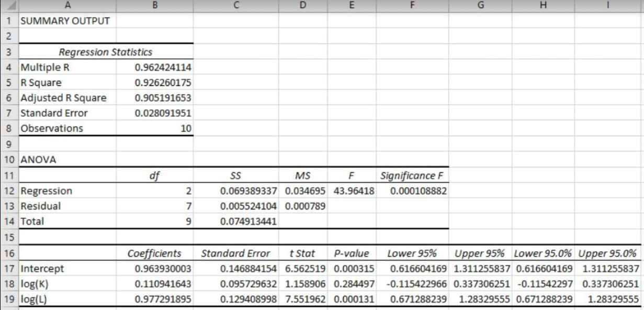Select the row 1 header
The image size is (644, 310).
pyautogui.click(x=8, y=22)
